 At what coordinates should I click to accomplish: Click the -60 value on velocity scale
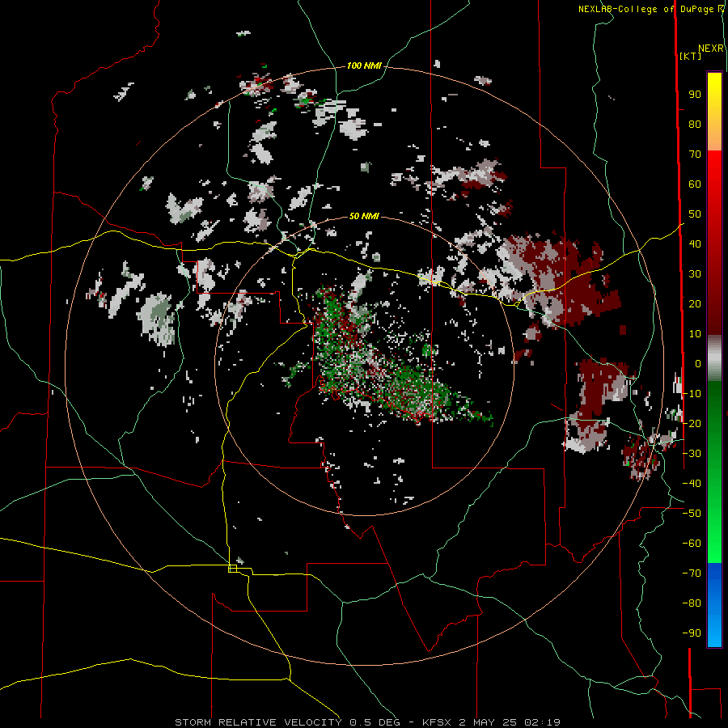pos(692,544)
